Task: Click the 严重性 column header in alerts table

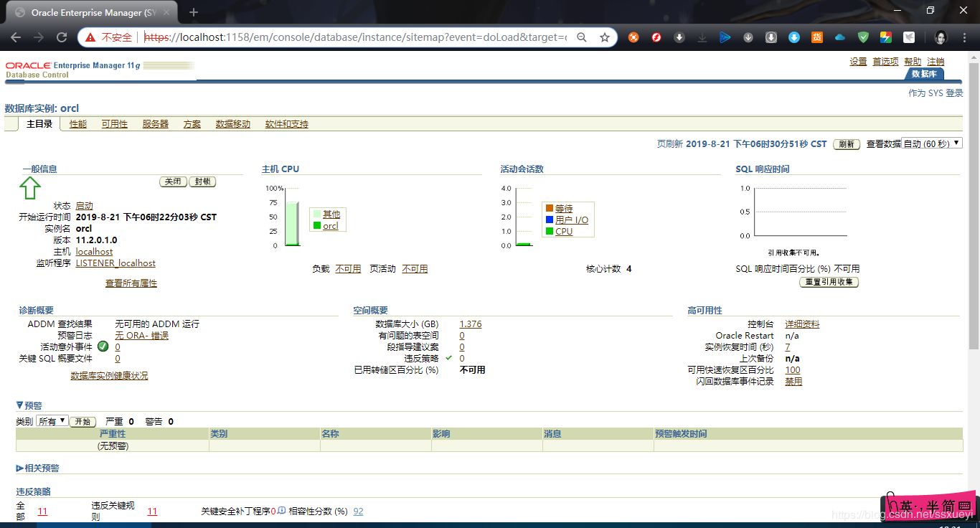Action: coord(113,434)
